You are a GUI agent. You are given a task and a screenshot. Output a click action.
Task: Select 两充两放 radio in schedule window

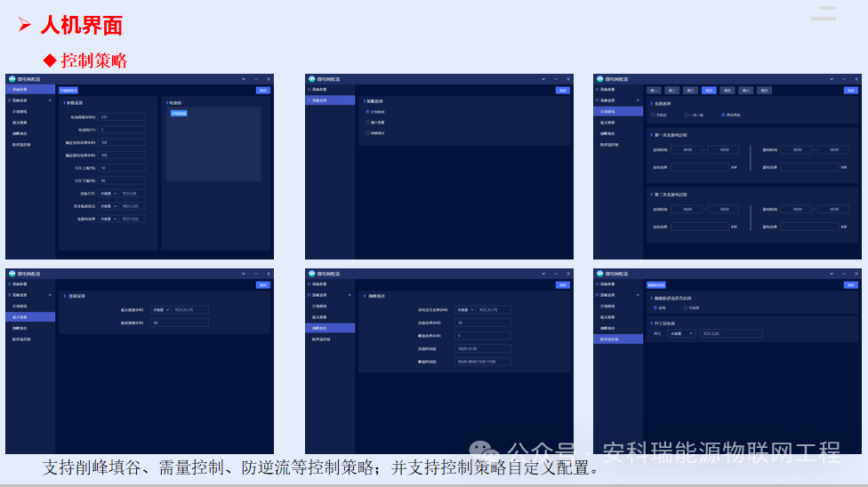coord(723,116)
